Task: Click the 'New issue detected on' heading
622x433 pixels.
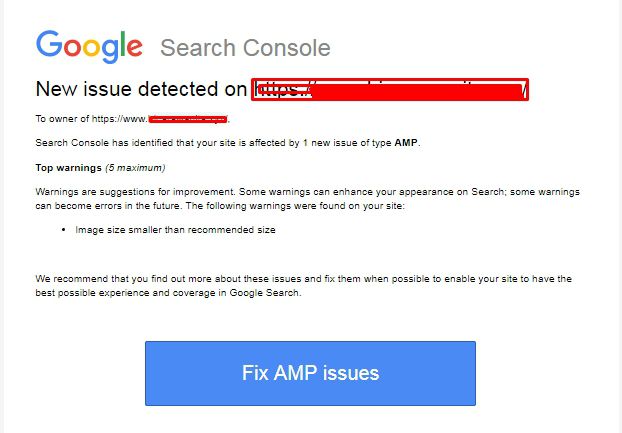Action: (141, 89)
